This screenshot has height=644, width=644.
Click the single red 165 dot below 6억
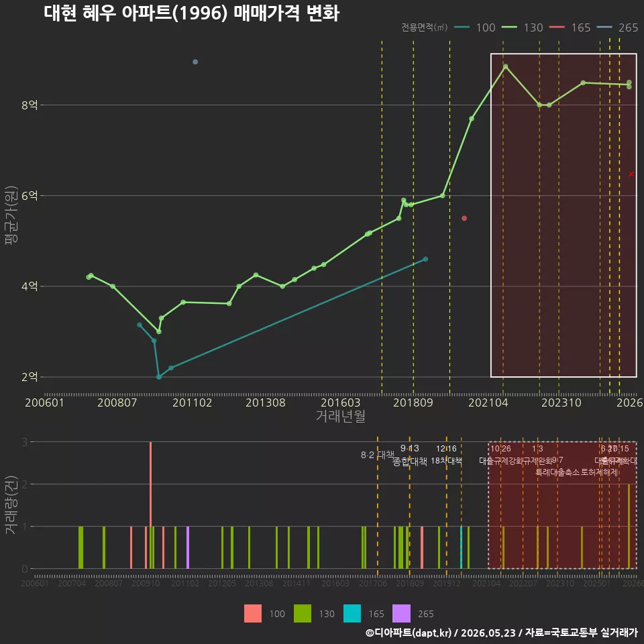[464, 218]
